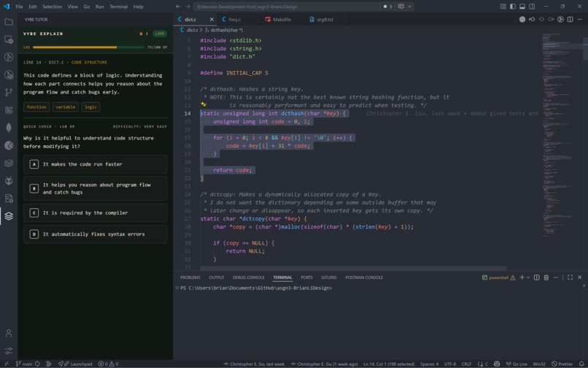Viewport: 588px width, 368px height.
Task: Select answer D: automatically fixes syntax errors
Action: [96, 234]
